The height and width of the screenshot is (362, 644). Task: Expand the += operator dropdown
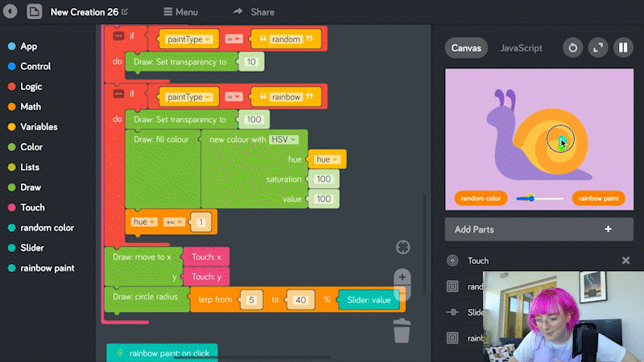click(175, 222)
